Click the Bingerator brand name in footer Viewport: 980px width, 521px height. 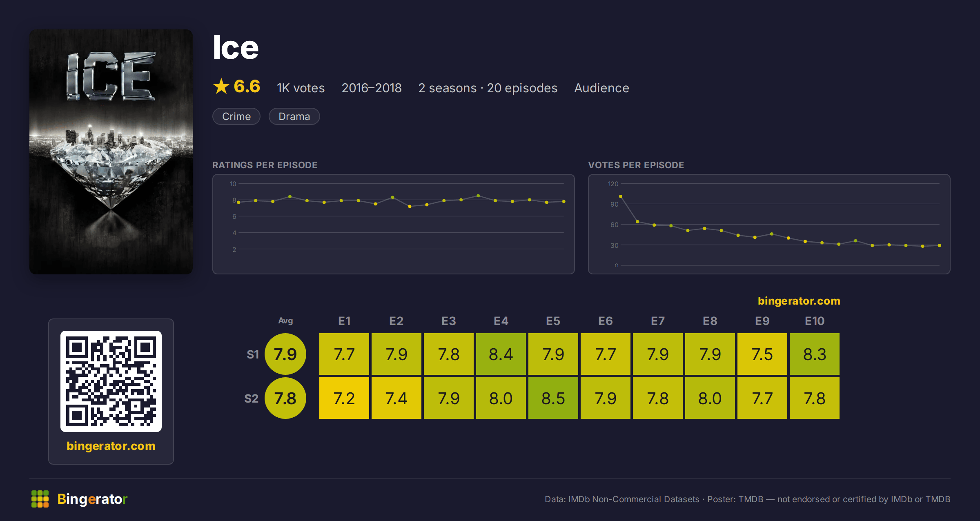tap(92, 499)
